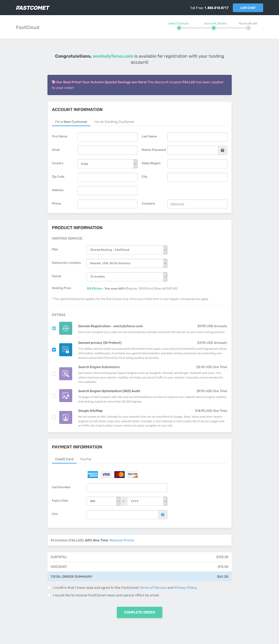
Task: Click the First Name input field
Action: (108, 137)
